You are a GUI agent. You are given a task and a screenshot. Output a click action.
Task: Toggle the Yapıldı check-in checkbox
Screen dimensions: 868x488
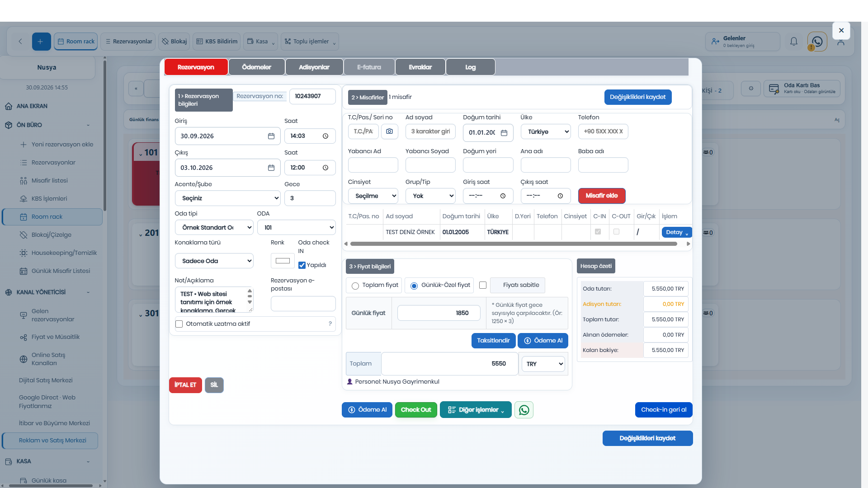coord(302,265)
